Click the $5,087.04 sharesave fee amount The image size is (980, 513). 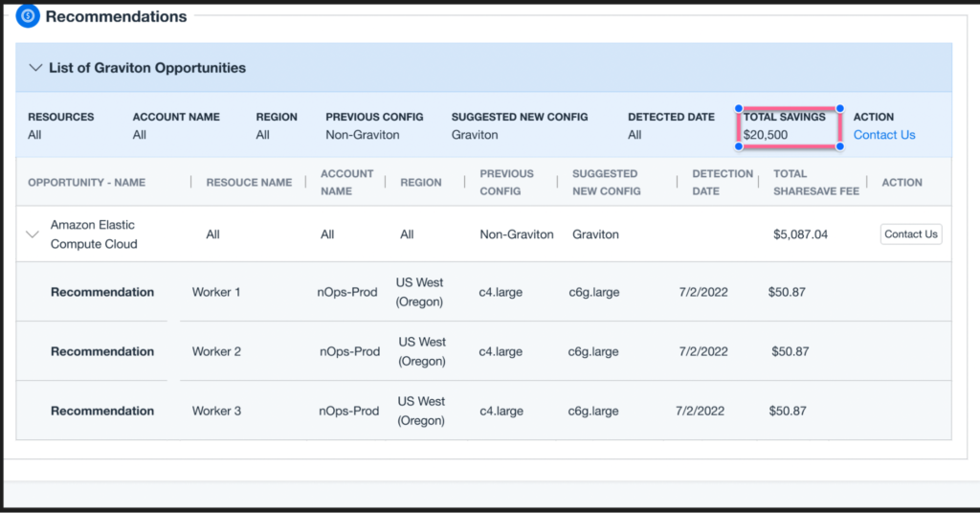tap(800, 234)
